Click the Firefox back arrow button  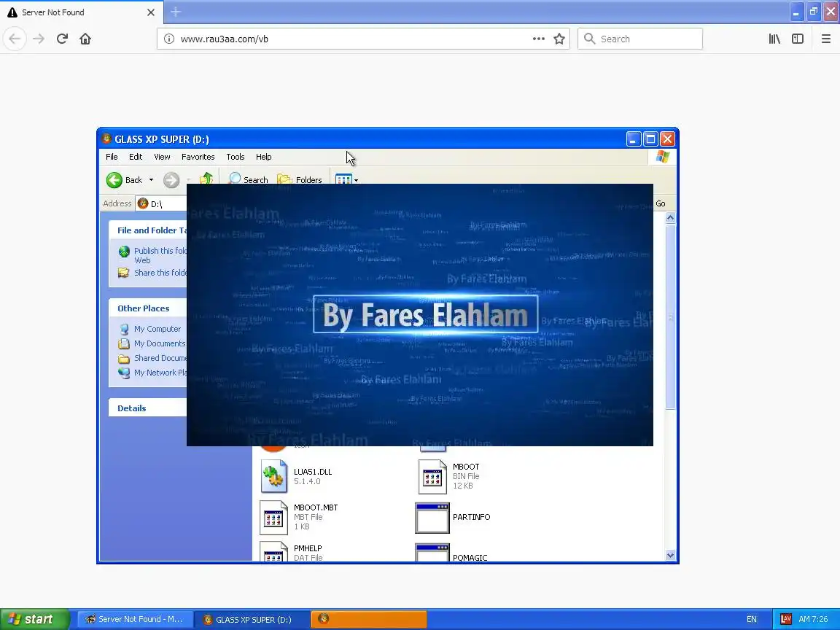tap(15, 39)
